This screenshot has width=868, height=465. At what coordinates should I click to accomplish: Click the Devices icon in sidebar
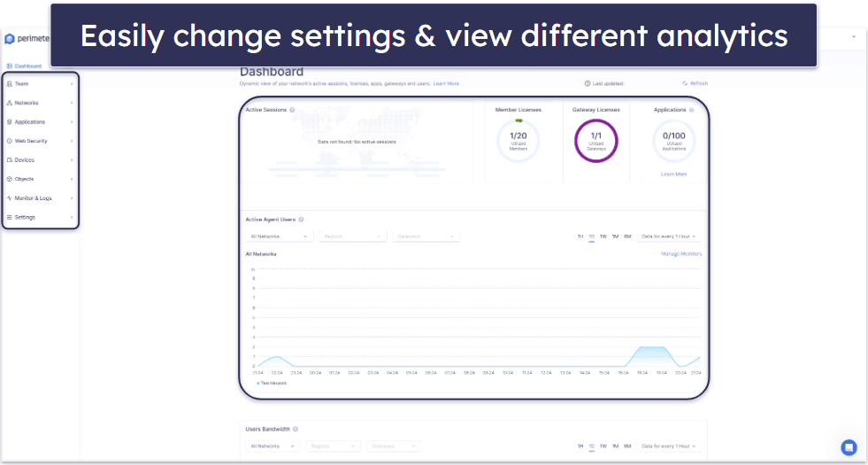10,160
